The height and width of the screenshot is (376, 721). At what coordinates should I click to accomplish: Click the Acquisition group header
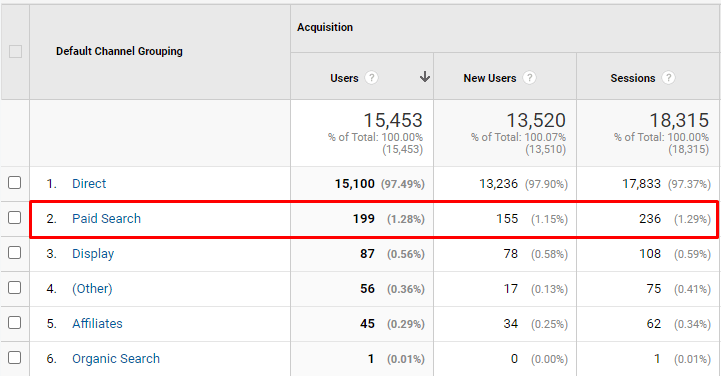coord(325,27)
